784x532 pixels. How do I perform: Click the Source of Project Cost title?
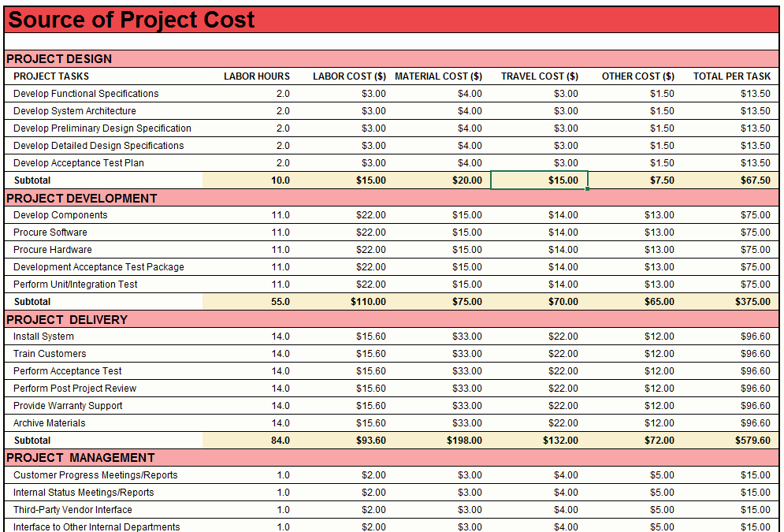click(x=132, y=20)
